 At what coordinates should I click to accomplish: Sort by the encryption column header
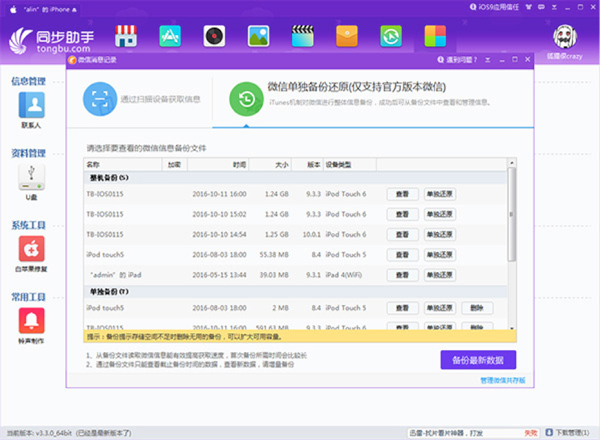click(174, 165)
